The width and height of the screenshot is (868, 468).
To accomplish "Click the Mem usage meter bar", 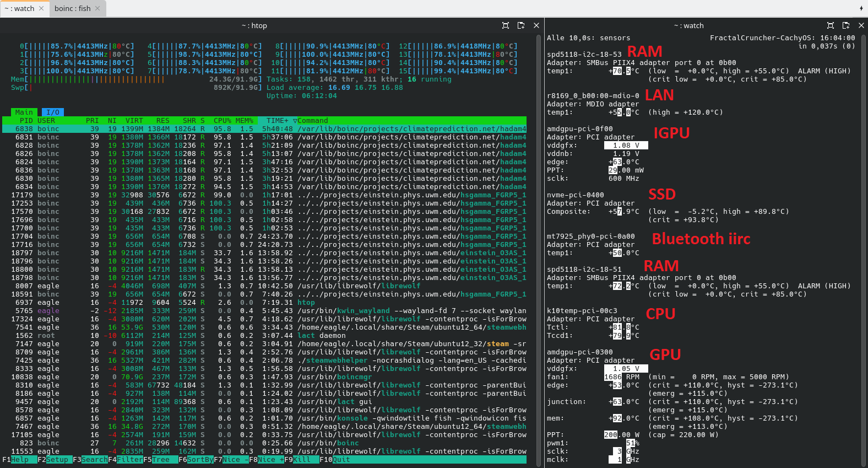I will point(137,79).
